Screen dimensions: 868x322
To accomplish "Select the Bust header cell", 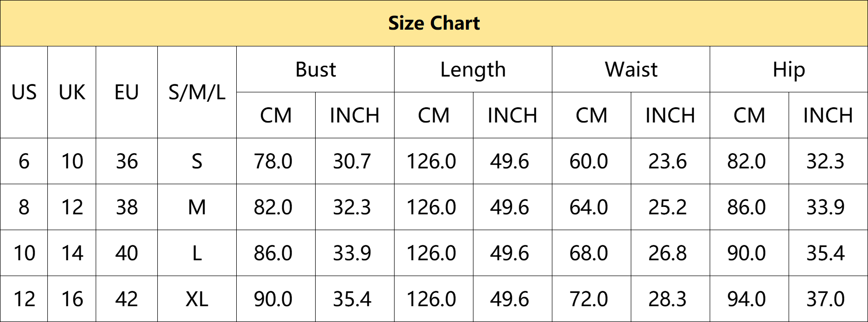I will click(x=316, y=69).
